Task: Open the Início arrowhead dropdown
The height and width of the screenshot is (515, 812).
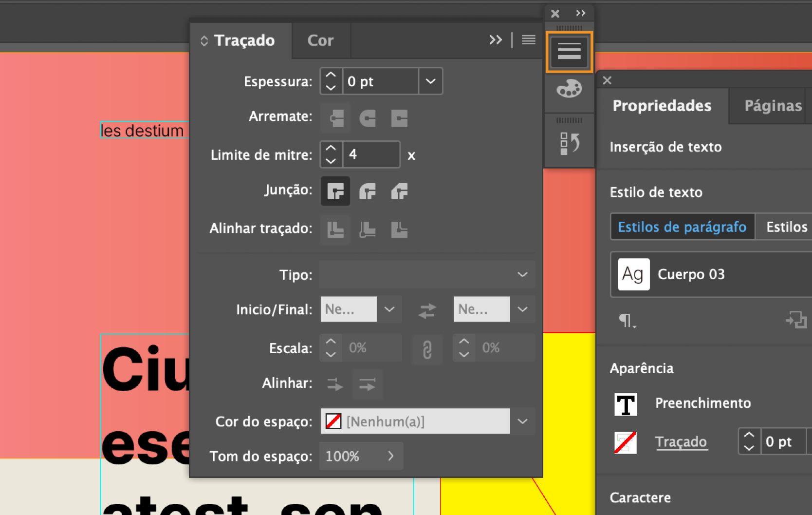Action: click(389, 309)
